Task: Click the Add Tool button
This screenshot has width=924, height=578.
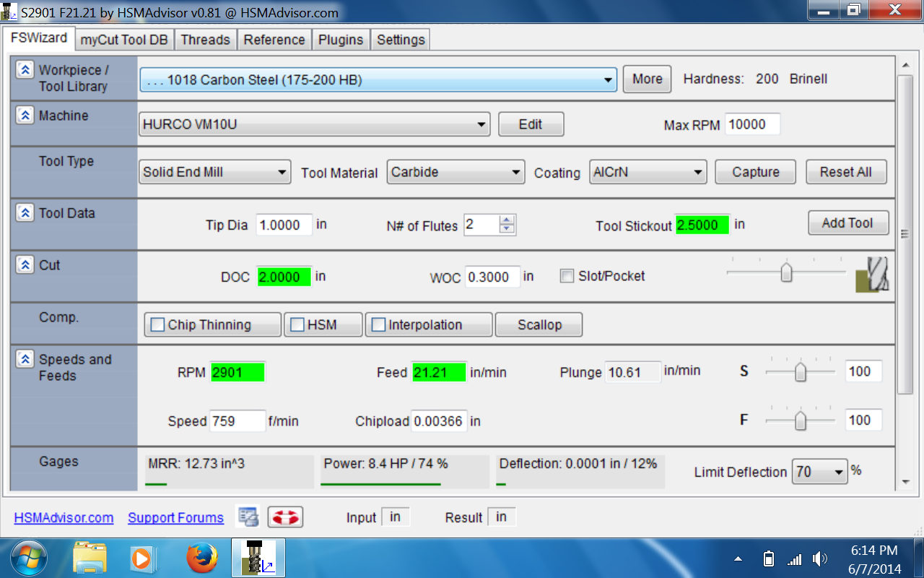Action: pyautogui.click(x=847, y=223)
